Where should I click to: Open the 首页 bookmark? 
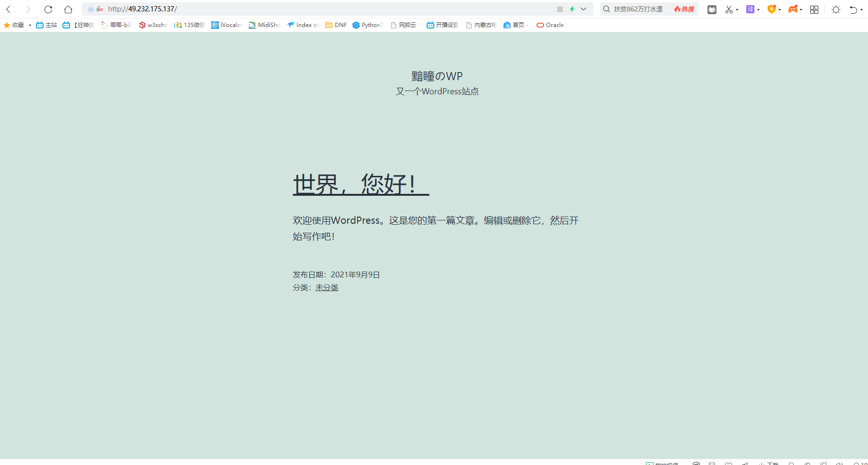click(x=516, y=25)
